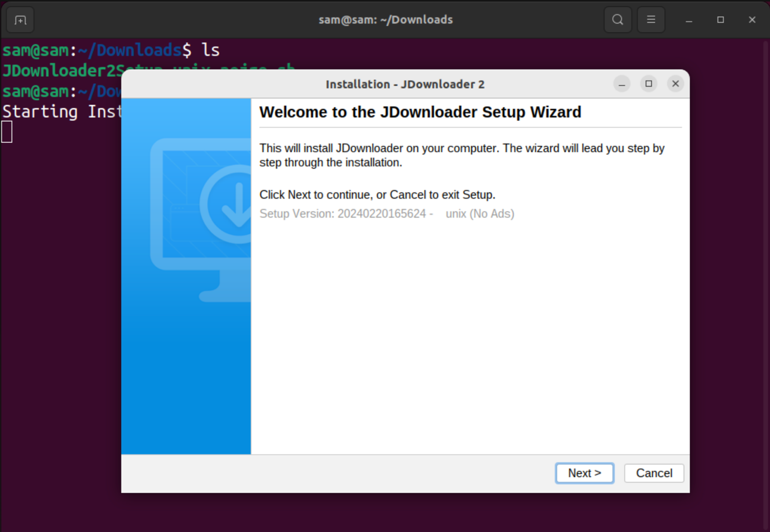770x532 pixels.
Task: Click the minimize icon on the installer
Action: coord(622,84)
